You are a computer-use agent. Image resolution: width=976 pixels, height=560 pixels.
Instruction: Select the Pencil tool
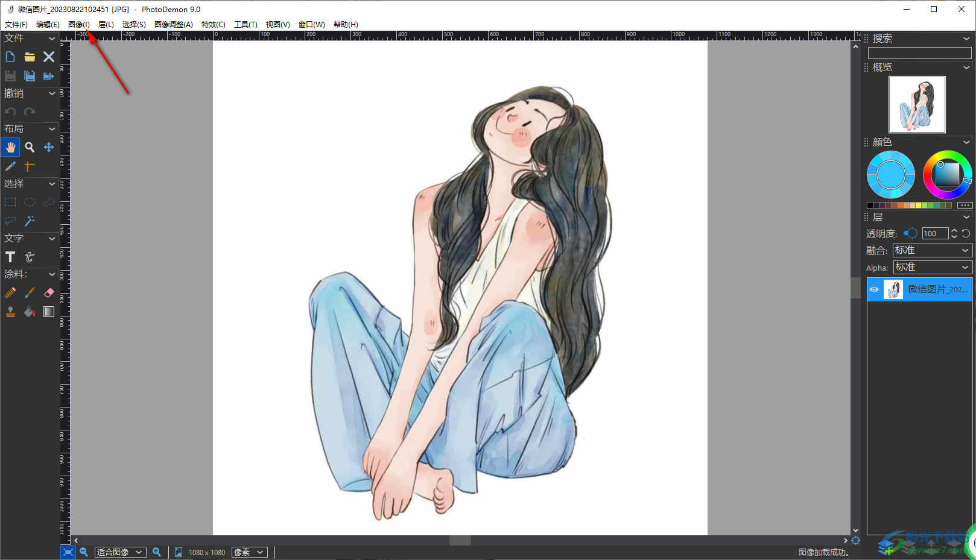point(10,292)
